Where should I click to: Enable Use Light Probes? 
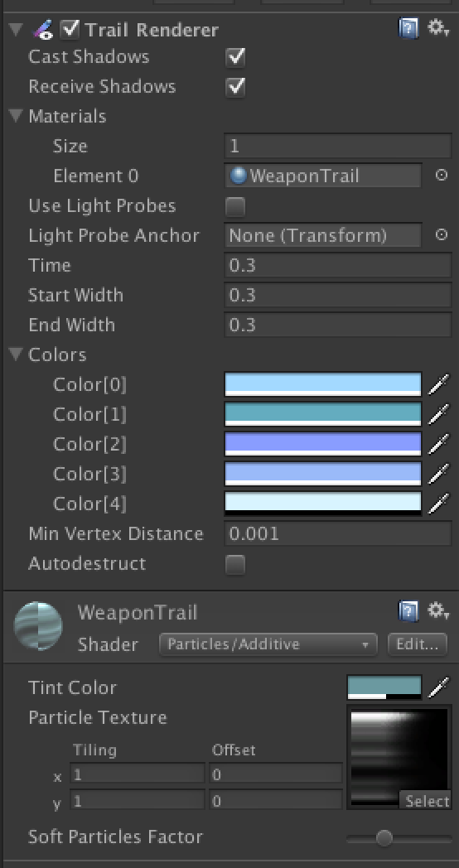(235, 206)
